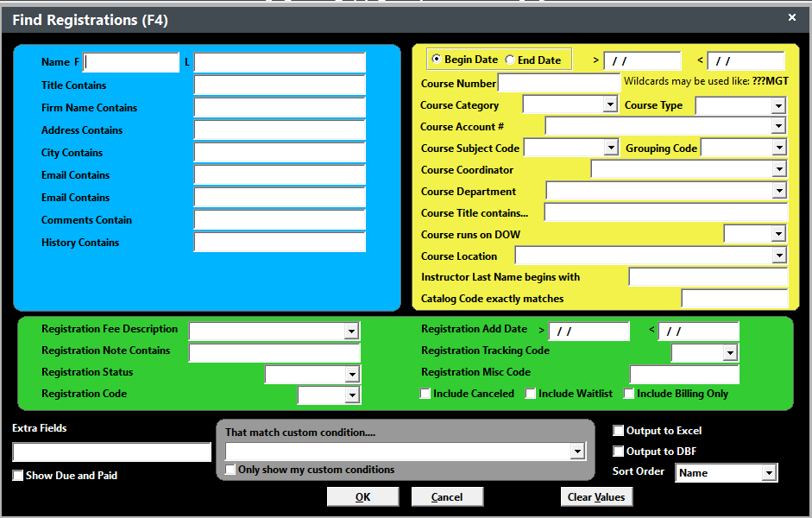812x518 pixels.
Task: Toggle Show Due and Paid
Action: point(16,475)
